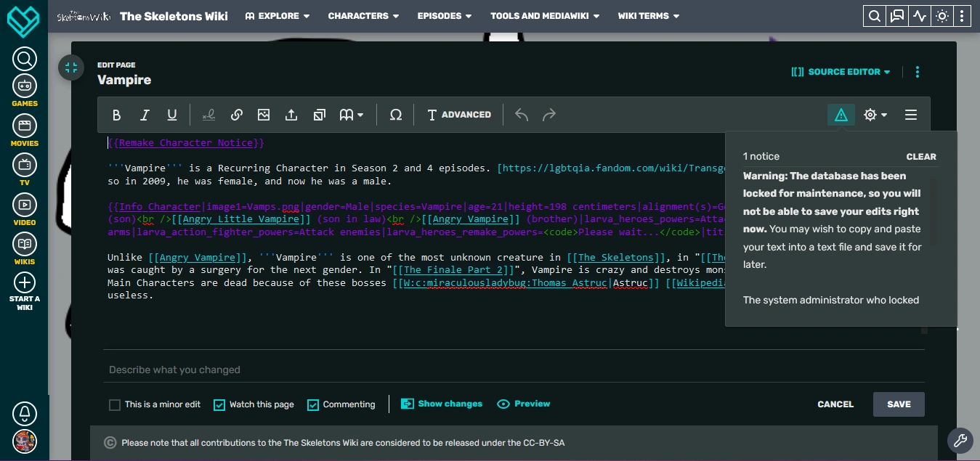Open the Tools and MediaWiki menu
The width and height of the screenshot is (980, 461).
(544, 15)
